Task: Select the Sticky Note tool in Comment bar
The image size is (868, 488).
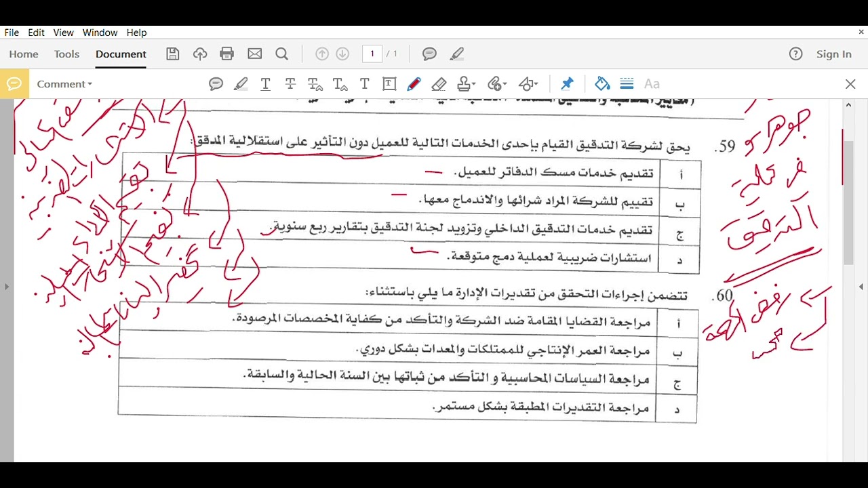Action: point(216,84)
